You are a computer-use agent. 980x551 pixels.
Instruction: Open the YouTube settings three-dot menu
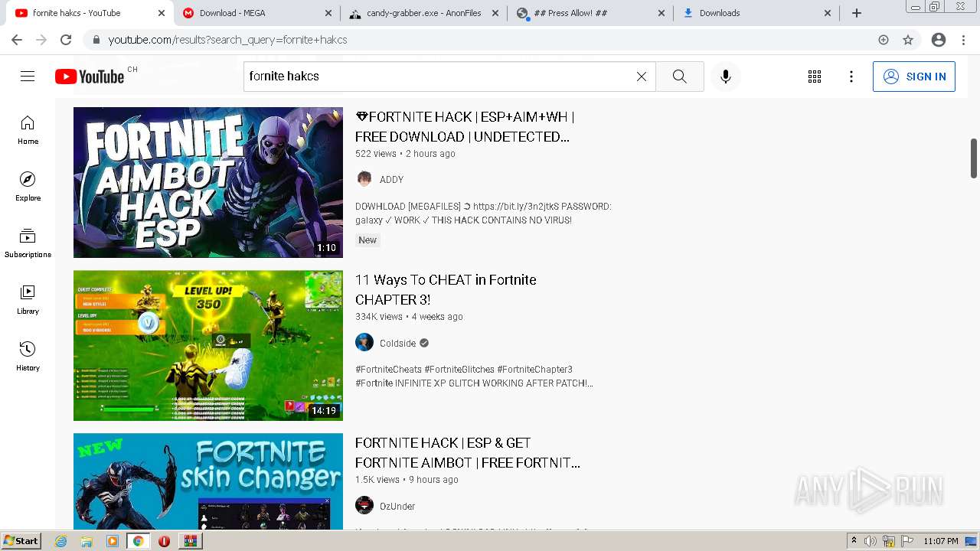tap(851, 77)
